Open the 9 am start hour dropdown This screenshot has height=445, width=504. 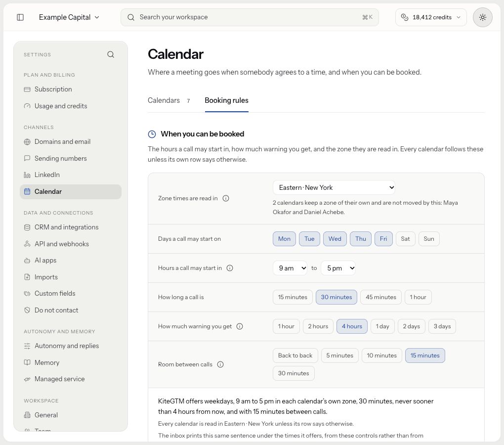point(290,268)
